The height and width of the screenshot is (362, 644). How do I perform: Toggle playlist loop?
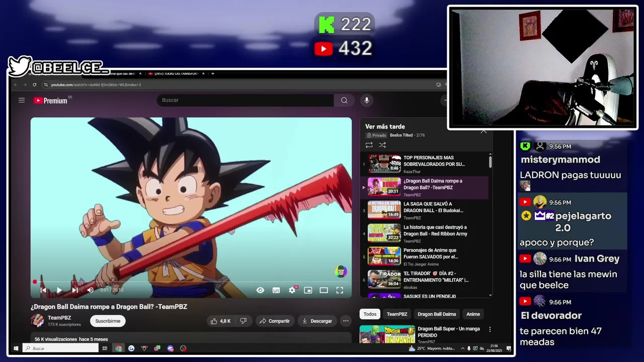[369, 145]
